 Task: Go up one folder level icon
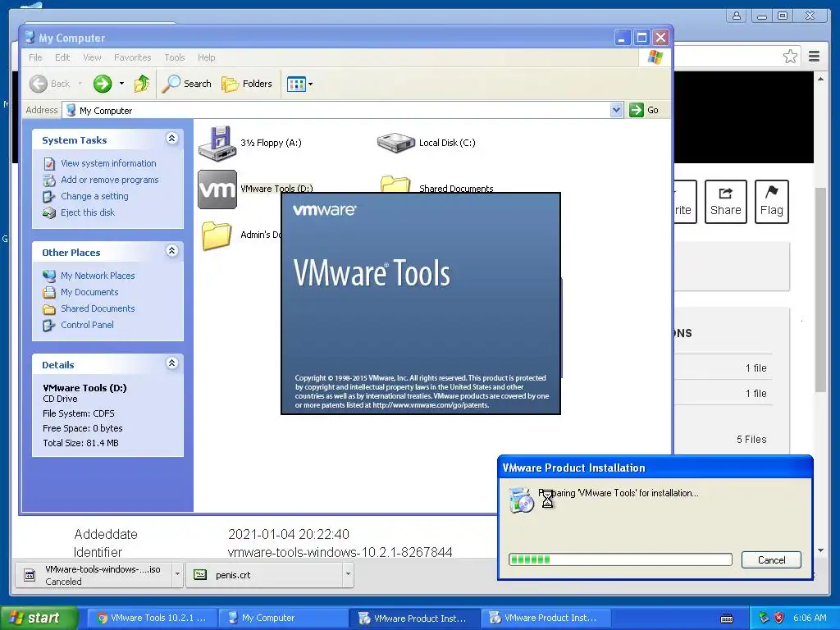click(141, 84)
